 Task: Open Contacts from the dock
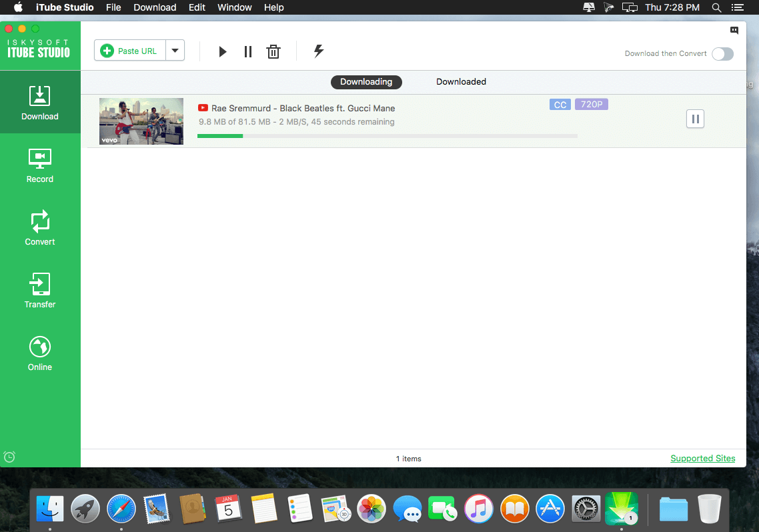pos(192,509)
